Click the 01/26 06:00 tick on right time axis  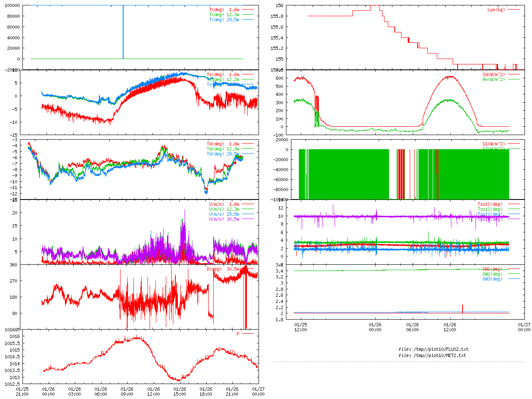click(x=412, y=327)
